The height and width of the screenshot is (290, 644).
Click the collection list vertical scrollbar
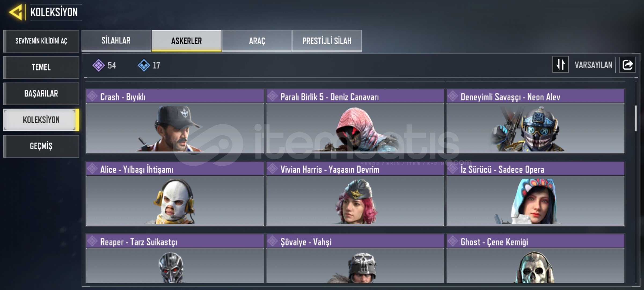click(636, 118)
